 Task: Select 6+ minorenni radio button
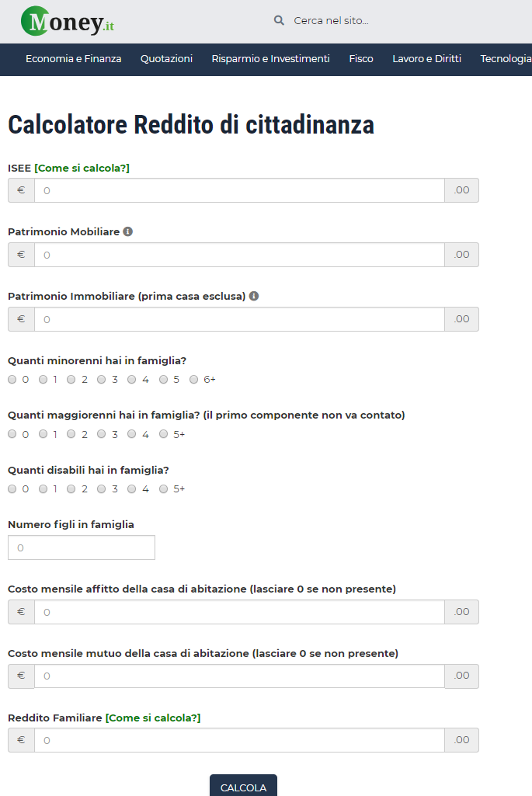coord(193,379)
